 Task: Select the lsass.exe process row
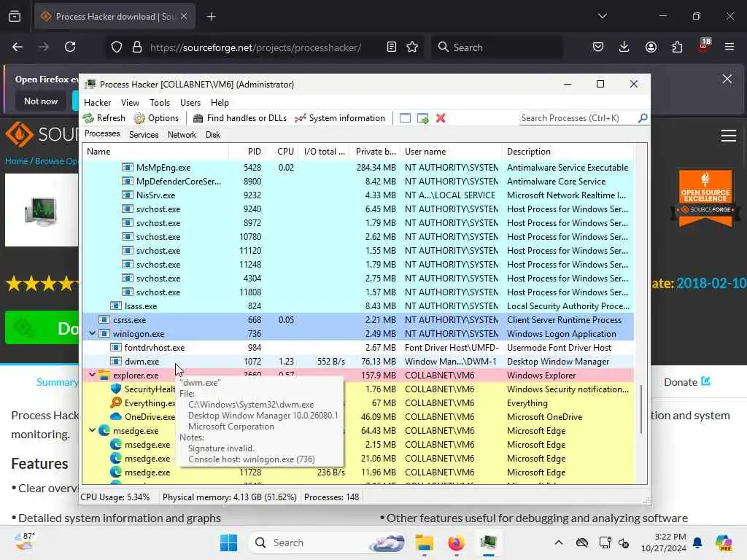tap(357, 306)
